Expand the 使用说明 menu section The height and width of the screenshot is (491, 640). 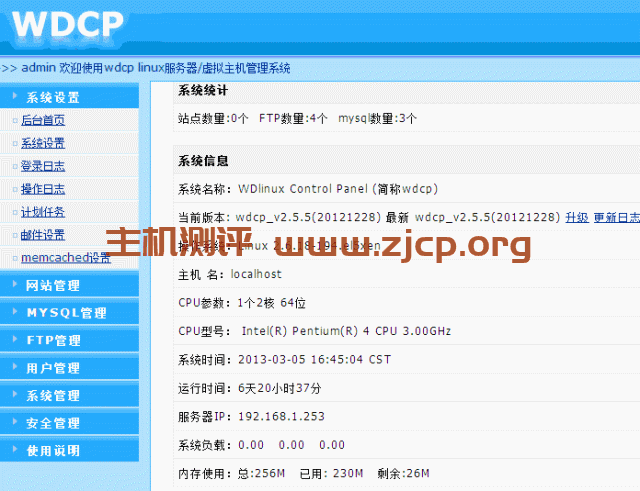[x=69, y=450]
